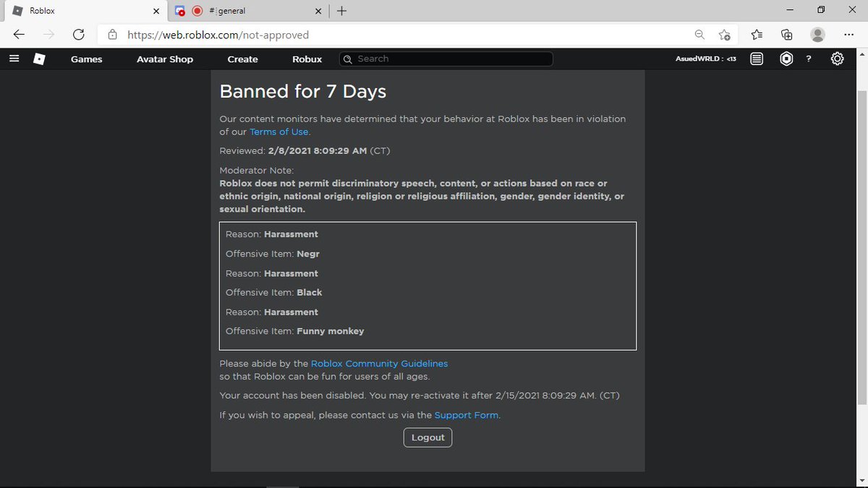Click the page vertical scrollbar thumb
The width and height of the screenshot is (868, 488).
point(861,246)
